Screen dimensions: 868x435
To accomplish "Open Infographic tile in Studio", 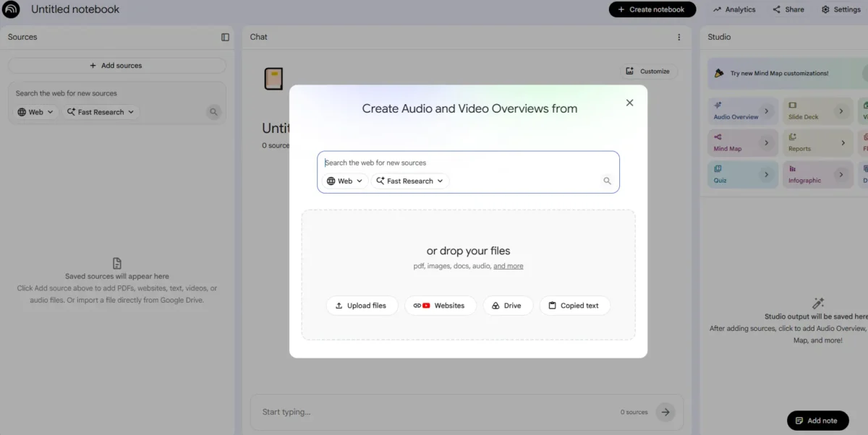I will (820, 175).
